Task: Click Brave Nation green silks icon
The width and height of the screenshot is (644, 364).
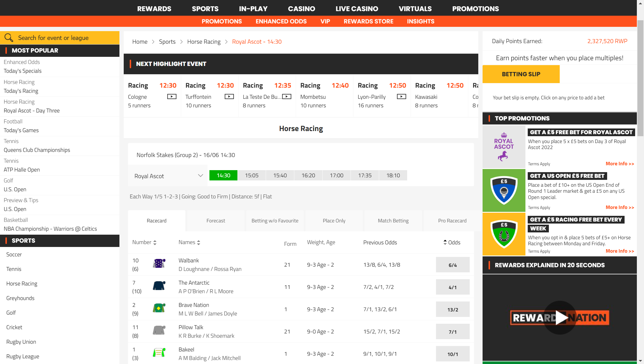Action: 159,308
